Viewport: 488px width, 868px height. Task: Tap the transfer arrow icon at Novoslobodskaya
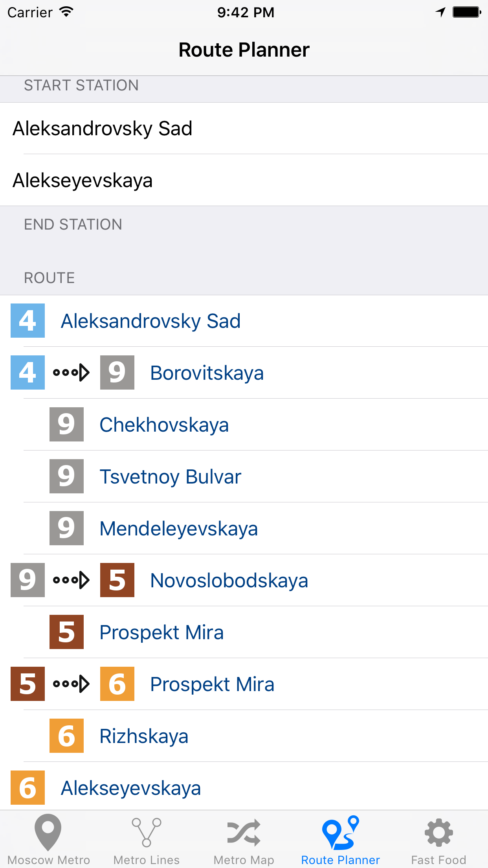71,580
